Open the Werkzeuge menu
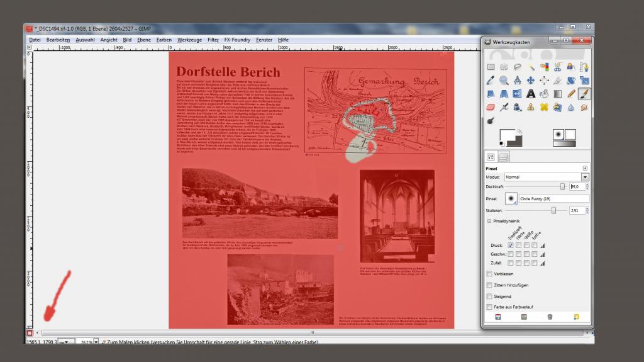Screen dimensions: 644x362 189,40
